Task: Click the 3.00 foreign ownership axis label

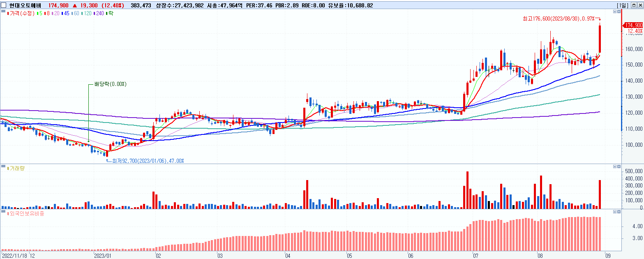Action: point(637,238)
